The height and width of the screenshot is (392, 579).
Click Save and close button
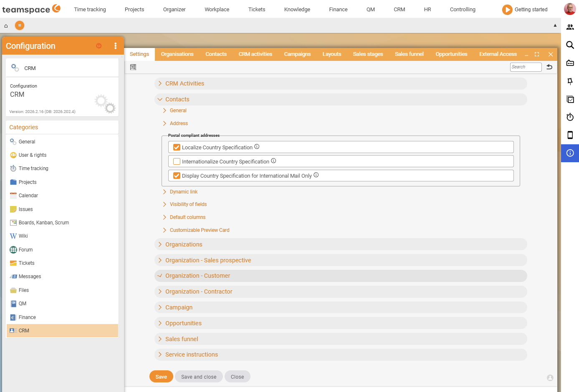pyautogui.click(x=199, y=377)
